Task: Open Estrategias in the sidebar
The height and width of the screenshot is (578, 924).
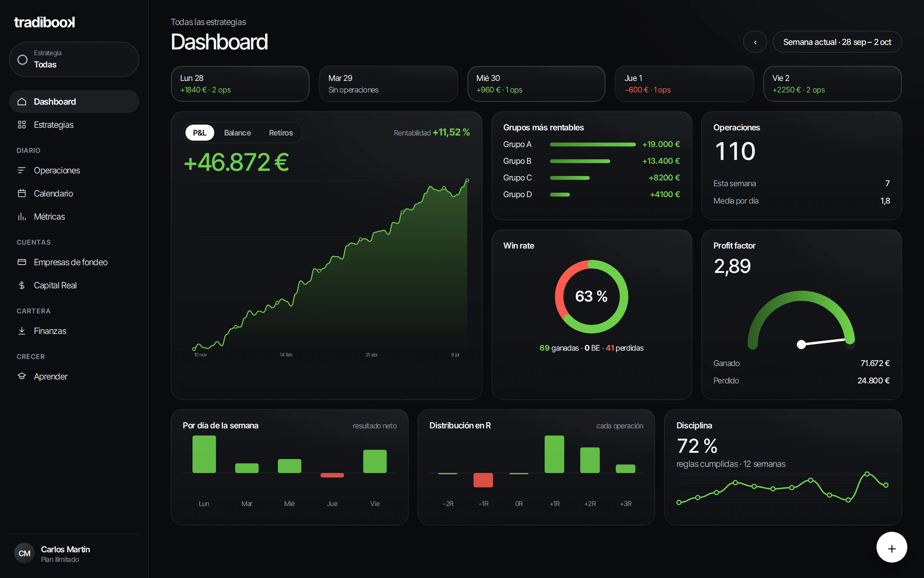Action: [x=74, y=124]
